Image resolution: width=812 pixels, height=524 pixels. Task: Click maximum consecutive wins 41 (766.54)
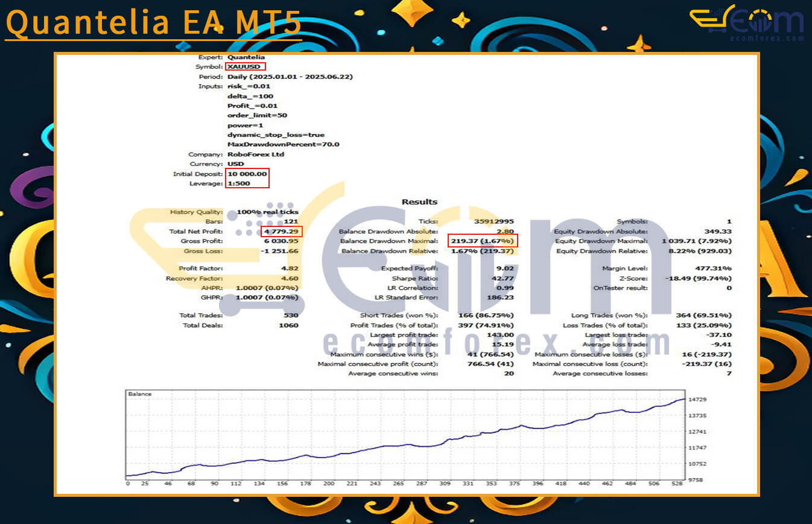[x=491, y=354]
